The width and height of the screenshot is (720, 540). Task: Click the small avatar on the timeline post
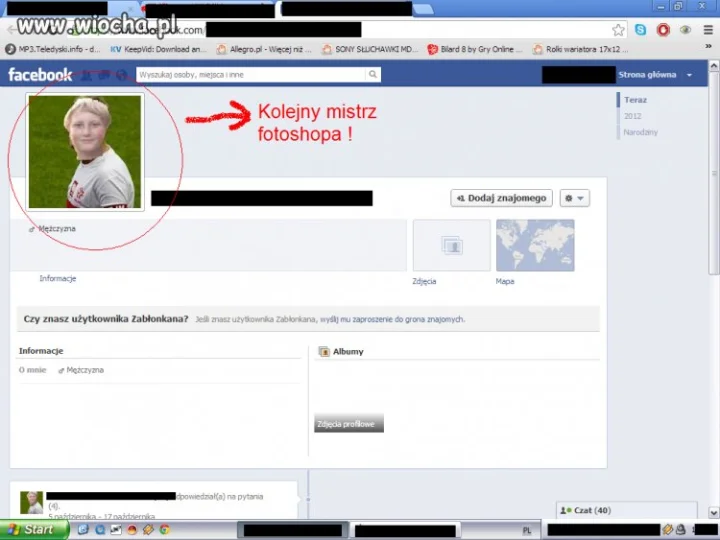tap(32, 502)
